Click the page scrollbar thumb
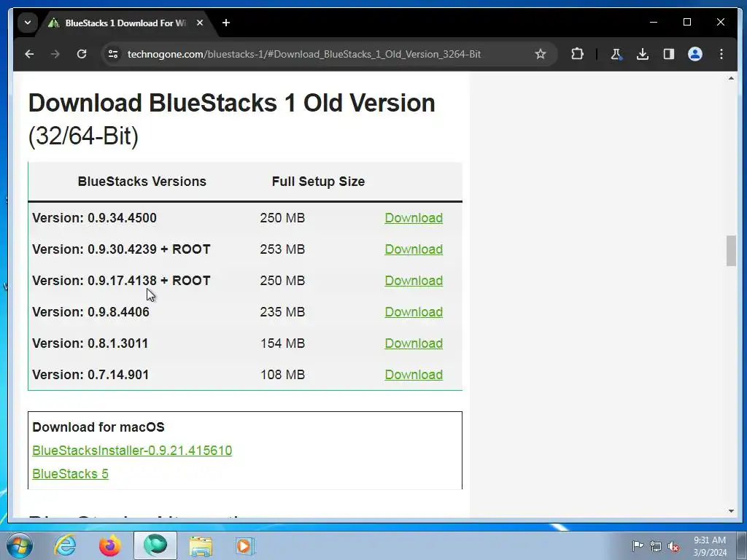Viewport: 747px width, 560px height. click(x=731, y=251)
